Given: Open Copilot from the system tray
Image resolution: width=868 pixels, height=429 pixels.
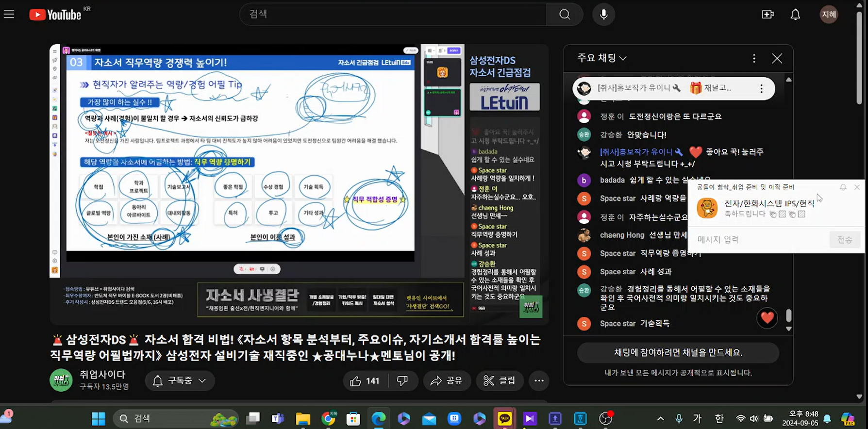Looking at the screenshot, I should pyautogui.click(x=848, y=418).
